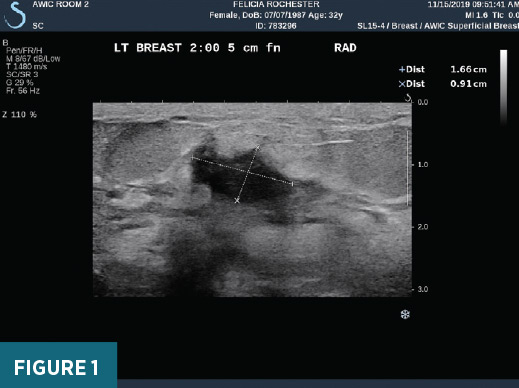The image size is (519, 388).
Task: Click the X caliper endpoint below lesion
Action: click(237, 201)
